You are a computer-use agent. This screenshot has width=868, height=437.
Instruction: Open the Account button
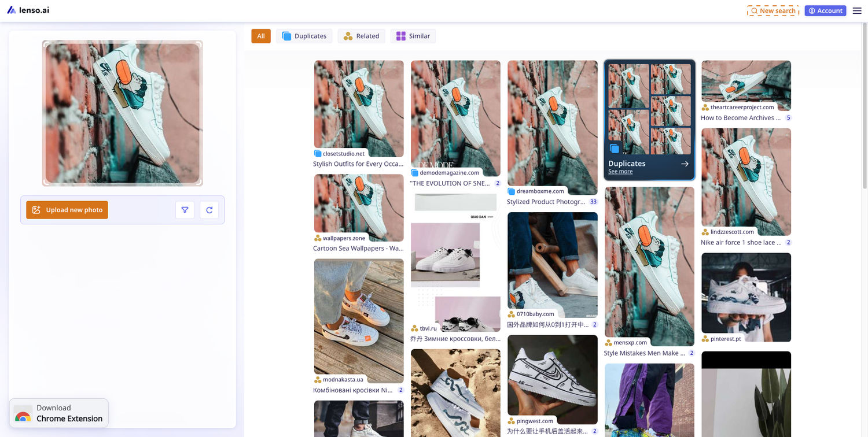point(825,11)
